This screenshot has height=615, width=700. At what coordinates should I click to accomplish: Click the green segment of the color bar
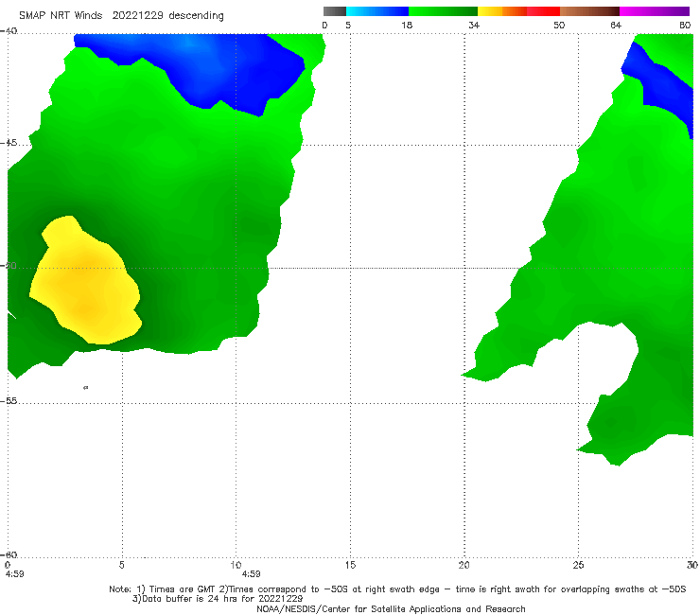pos(443,11)
